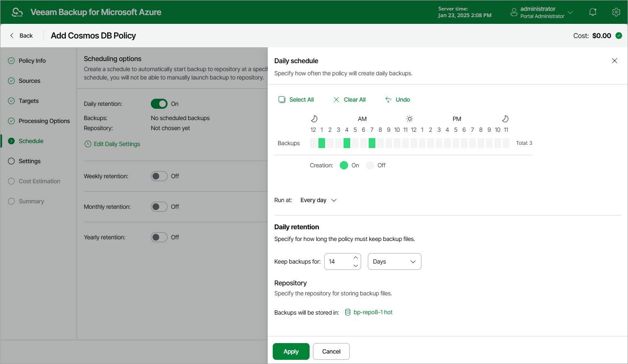Click the midnight moon icon above 12
628x364 pixels.
click(314, 119)
